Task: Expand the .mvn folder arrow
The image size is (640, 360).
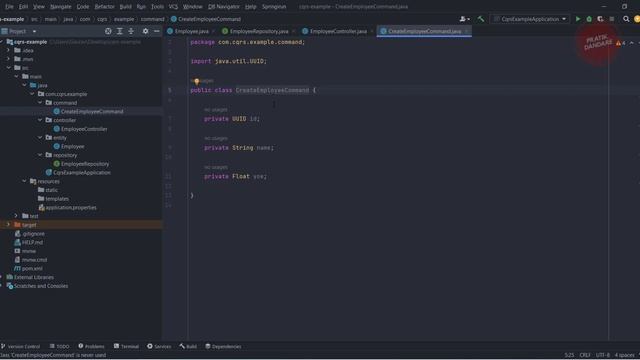Action: click(8, 59)
